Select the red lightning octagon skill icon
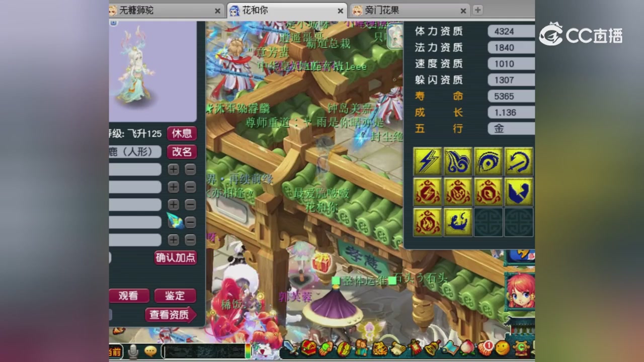The width and height of the screenshot is (644, 362). coord(428,192)
